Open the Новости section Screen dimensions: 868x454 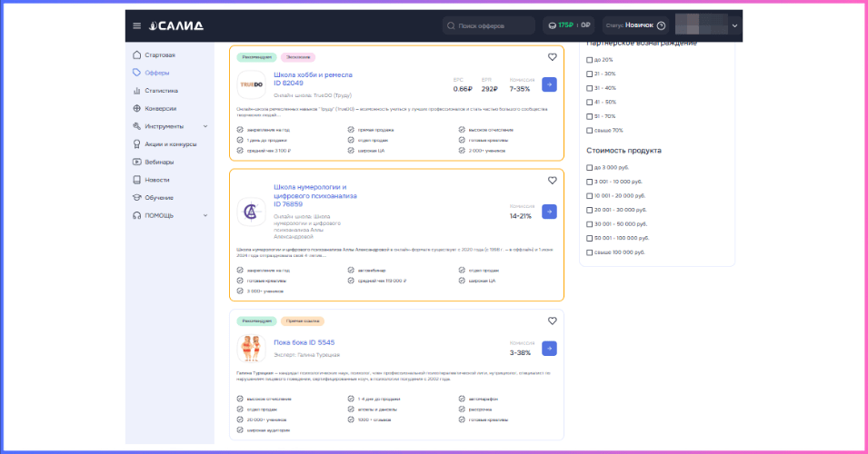click(x=157, y=180)
